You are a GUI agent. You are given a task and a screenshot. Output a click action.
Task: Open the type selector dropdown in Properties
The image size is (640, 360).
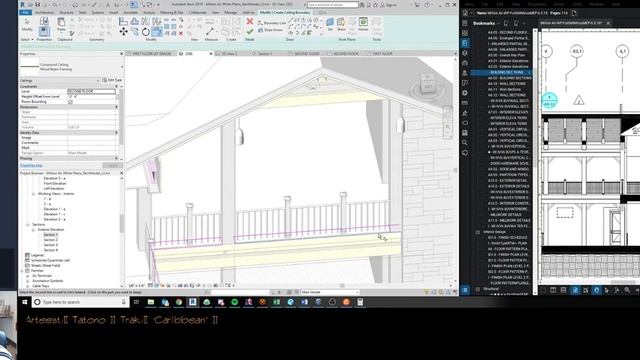(122, 67)
